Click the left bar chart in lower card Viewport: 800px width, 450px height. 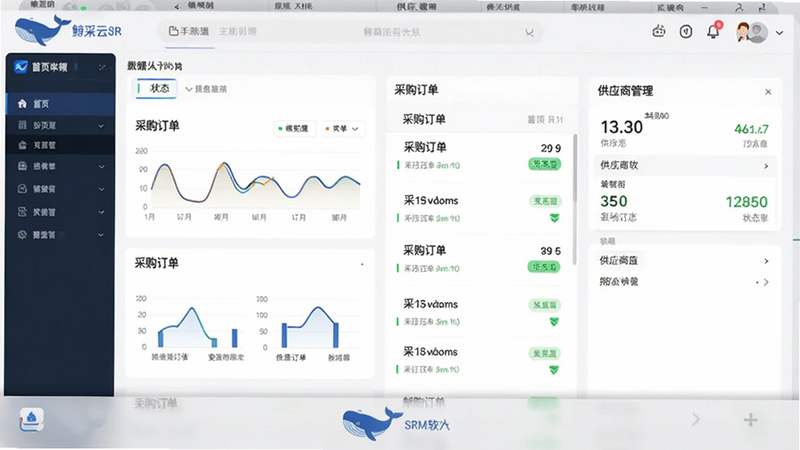[190, 328]
